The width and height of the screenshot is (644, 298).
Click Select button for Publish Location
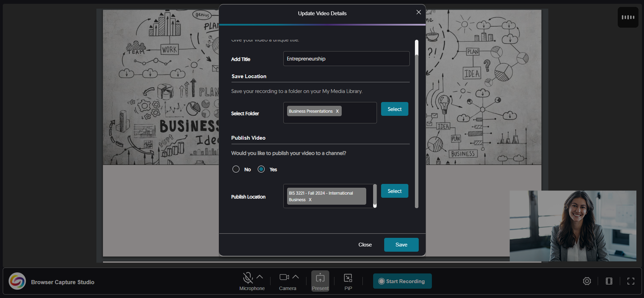pyautogui.click(x=395, y=191)
